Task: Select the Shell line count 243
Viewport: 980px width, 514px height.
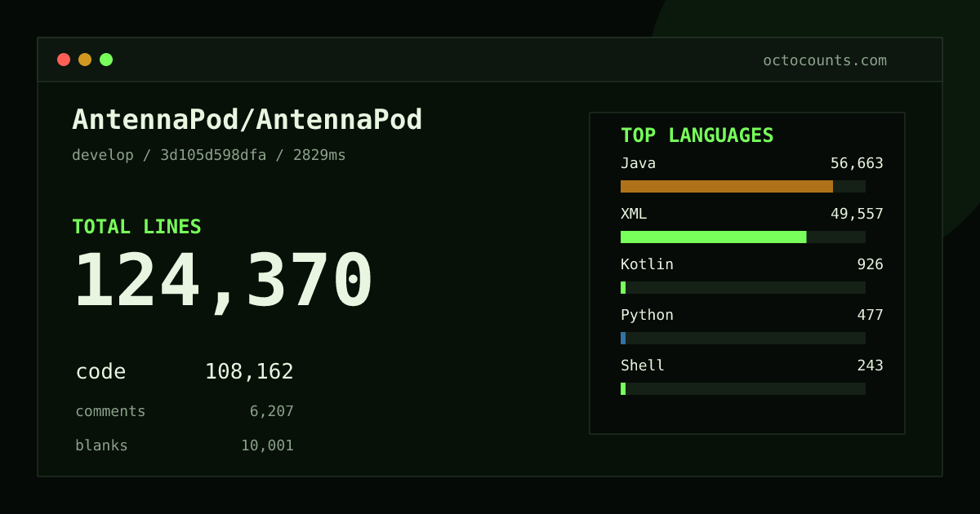Action: [x=870, y=366]
